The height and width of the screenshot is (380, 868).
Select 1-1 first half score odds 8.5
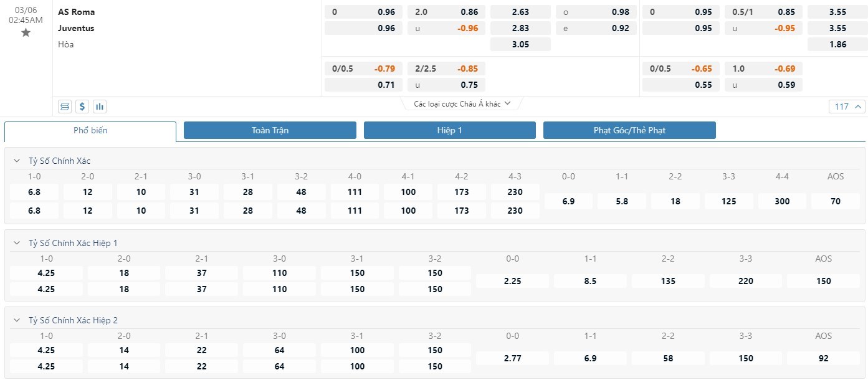[590, 281]
